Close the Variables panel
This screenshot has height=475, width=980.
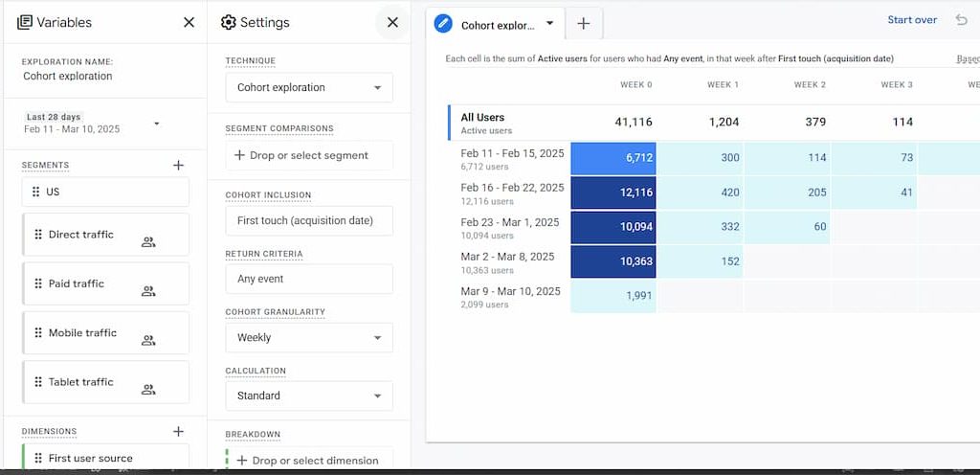189,22
